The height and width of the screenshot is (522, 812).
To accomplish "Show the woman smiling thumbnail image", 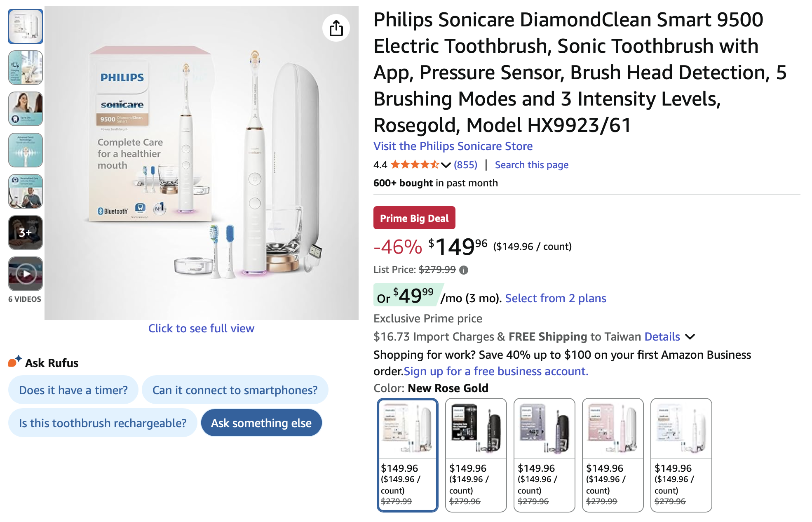I will [x=26, y=109].
